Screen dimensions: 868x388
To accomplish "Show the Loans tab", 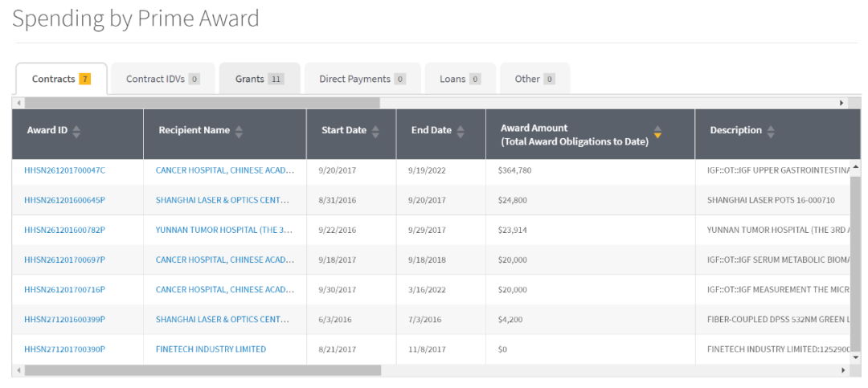I will (460, 79).
